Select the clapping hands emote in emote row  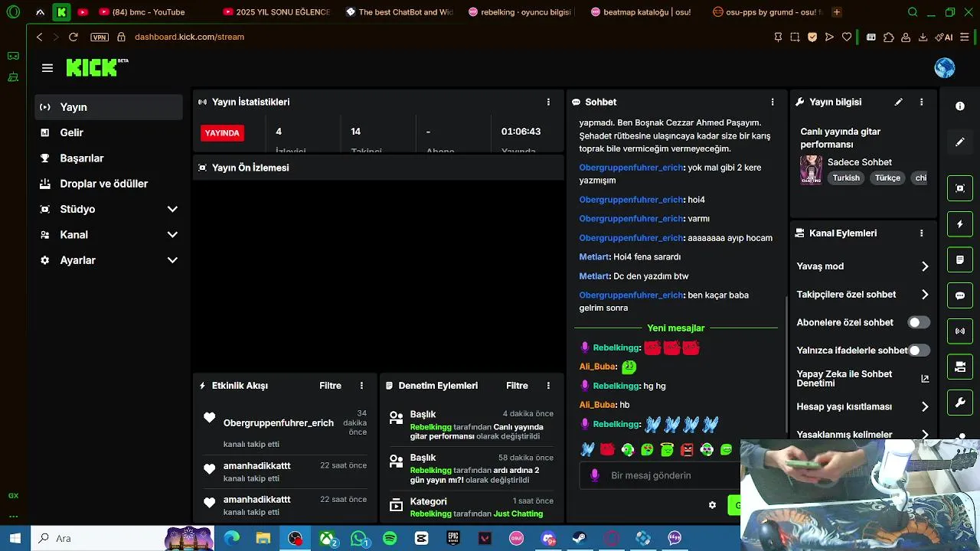coord(587,450)
